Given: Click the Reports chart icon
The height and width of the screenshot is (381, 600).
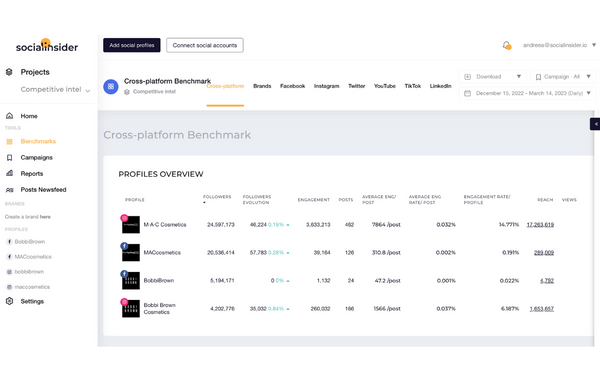Looking at the screenshot, I should 10,173.
